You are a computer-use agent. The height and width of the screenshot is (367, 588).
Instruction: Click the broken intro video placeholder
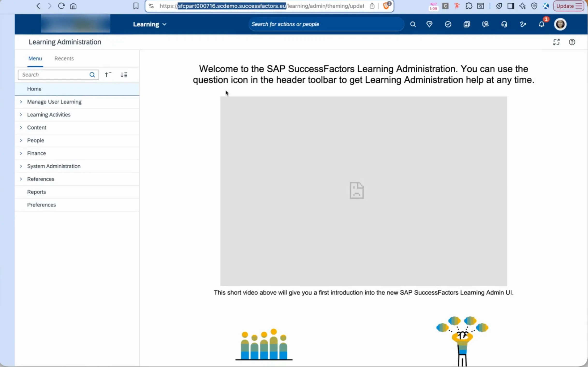363,191
